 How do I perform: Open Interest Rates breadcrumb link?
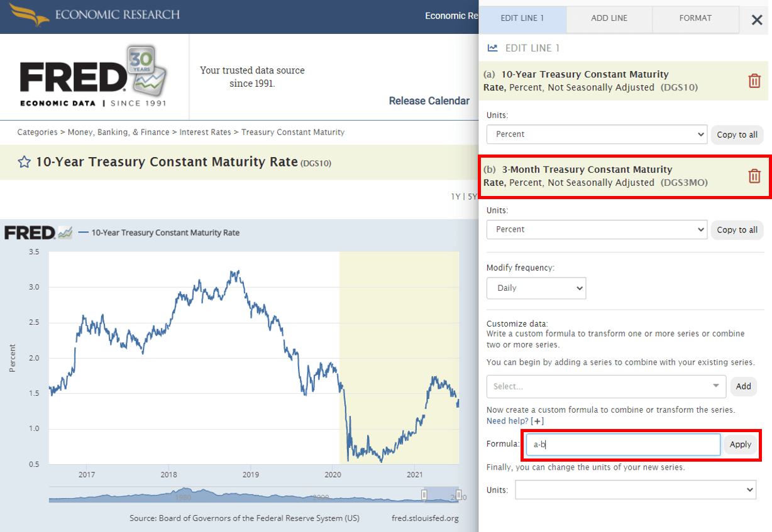tap(205, 133)
